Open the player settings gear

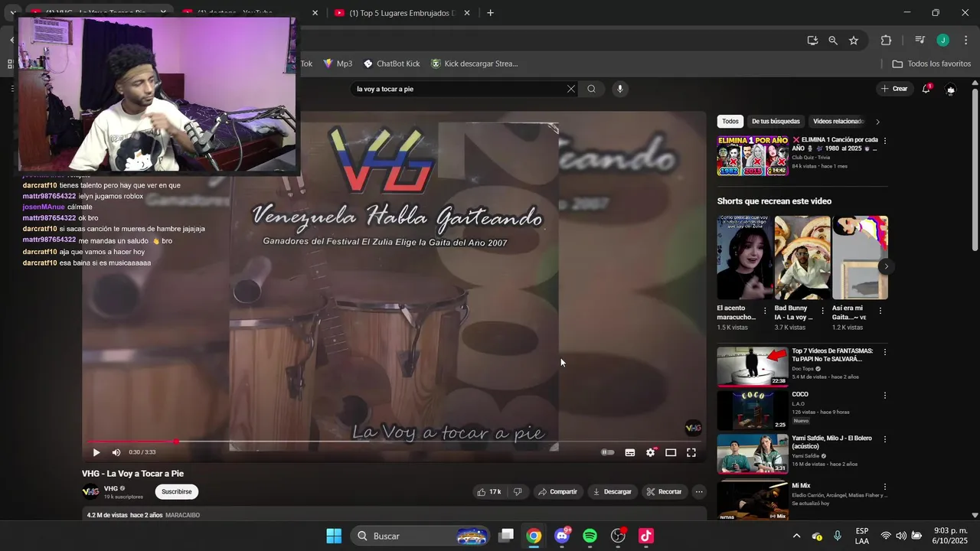tap(651, 452)
